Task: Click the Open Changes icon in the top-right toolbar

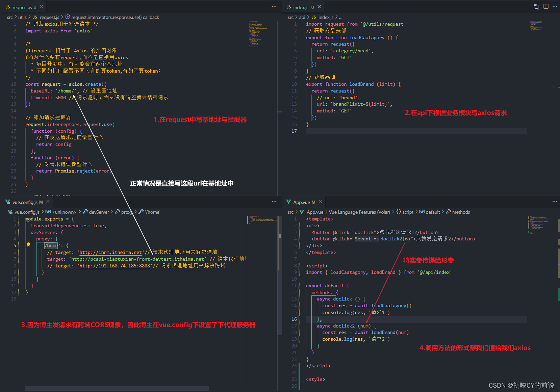Action: click(536, 6)
